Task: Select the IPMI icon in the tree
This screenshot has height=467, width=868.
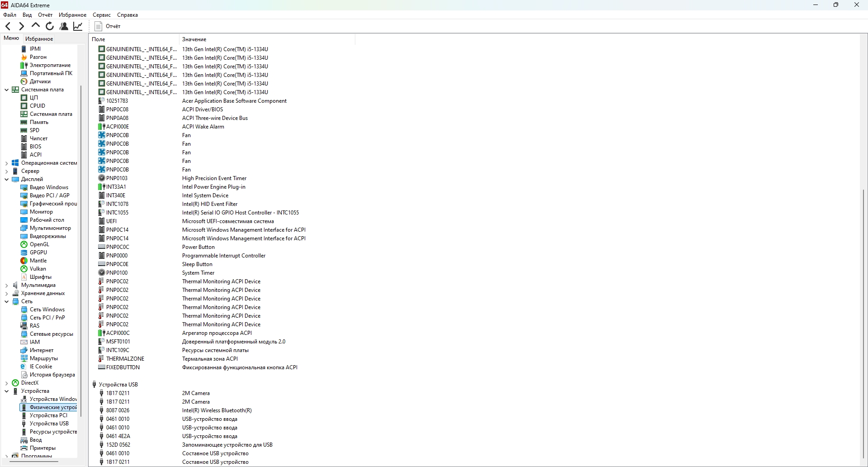Action: coord(24,49)
